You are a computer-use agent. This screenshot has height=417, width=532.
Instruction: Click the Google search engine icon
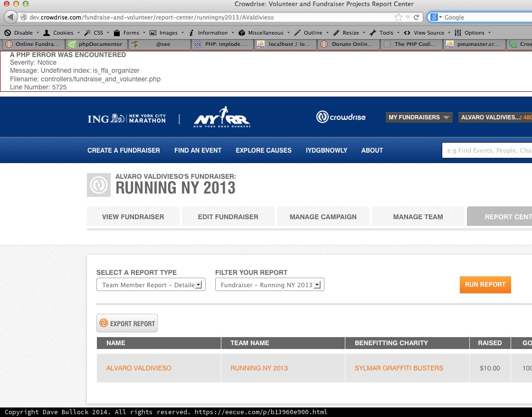(434, 17)
